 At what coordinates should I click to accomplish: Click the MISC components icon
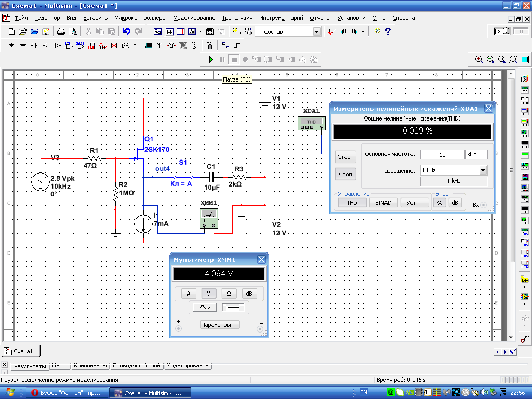tap(137, 46)
